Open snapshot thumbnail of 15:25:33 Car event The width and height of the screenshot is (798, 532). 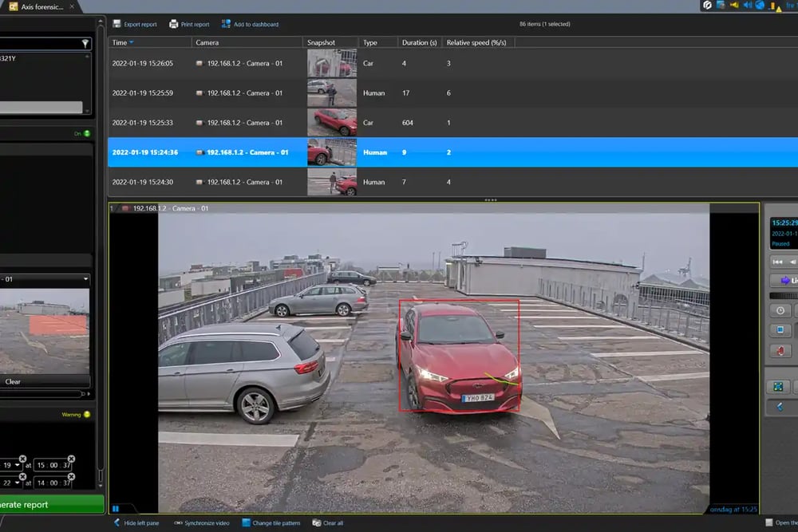pos(332,123)
